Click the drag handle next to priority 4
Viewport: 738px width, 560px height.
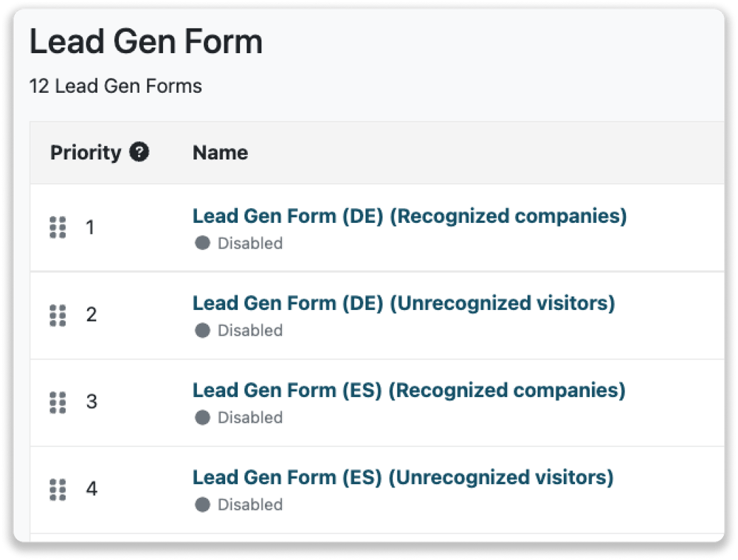click(x=58, y=489)
